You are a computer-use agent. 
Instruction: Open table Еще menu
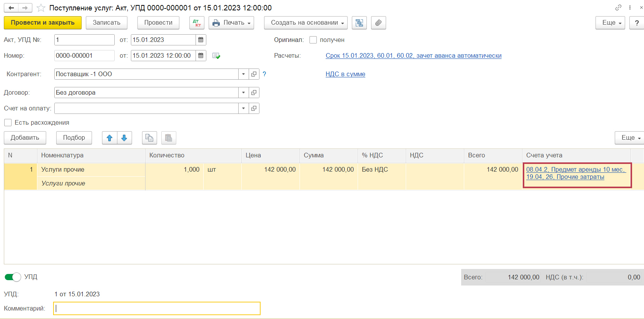tap(630, 138)
